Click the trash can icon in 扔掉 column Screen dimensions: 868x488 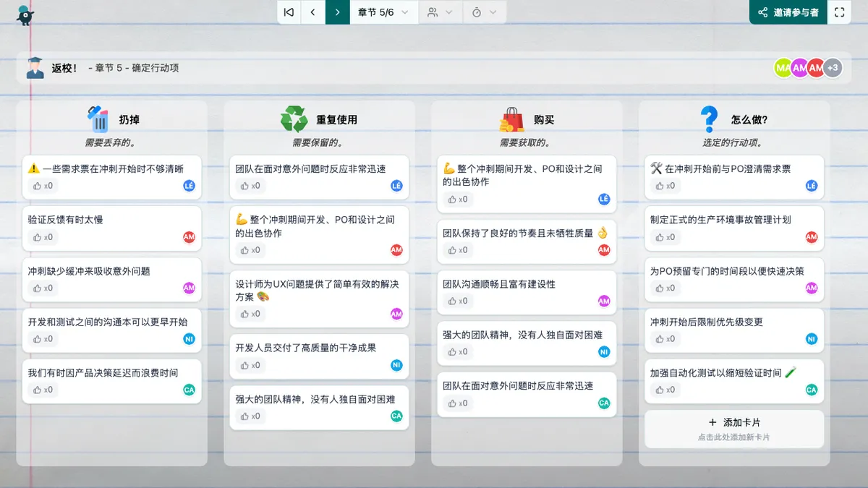[x=97, y=119]
